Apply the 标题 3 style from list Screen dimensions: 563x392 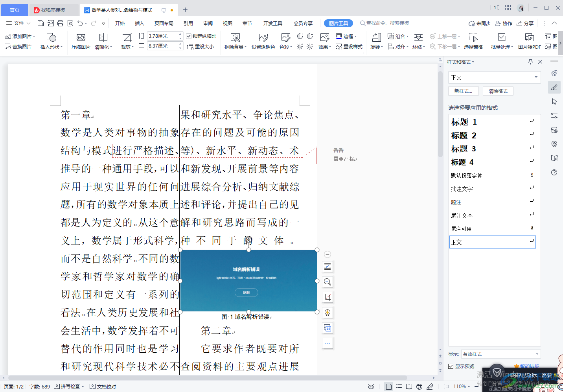492,149
